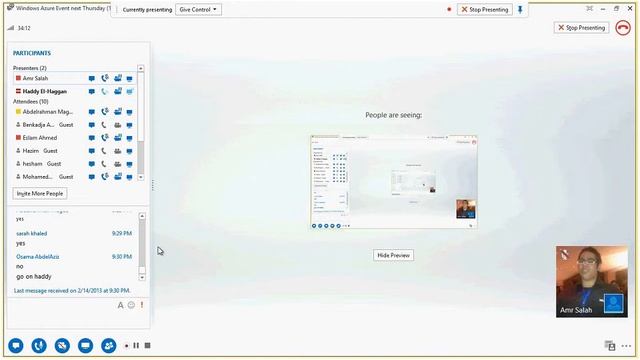Click sender name sarah khaled in chat
This screenshot has height=360, width=640.
[x=31, y=233]
